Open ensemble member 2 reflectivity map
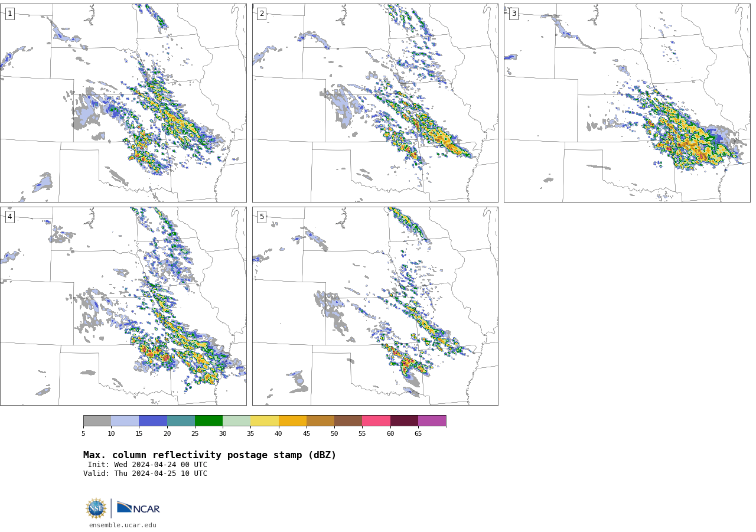This screenshot has height=532, width=756. (375, 103)
